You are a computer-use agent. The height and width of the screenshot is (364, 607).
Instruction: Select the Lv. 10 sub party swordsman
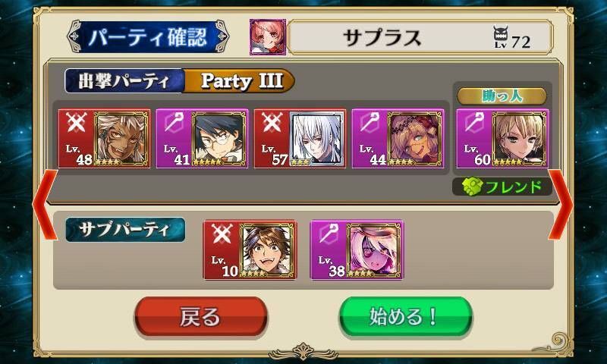[x=250, y=250]
